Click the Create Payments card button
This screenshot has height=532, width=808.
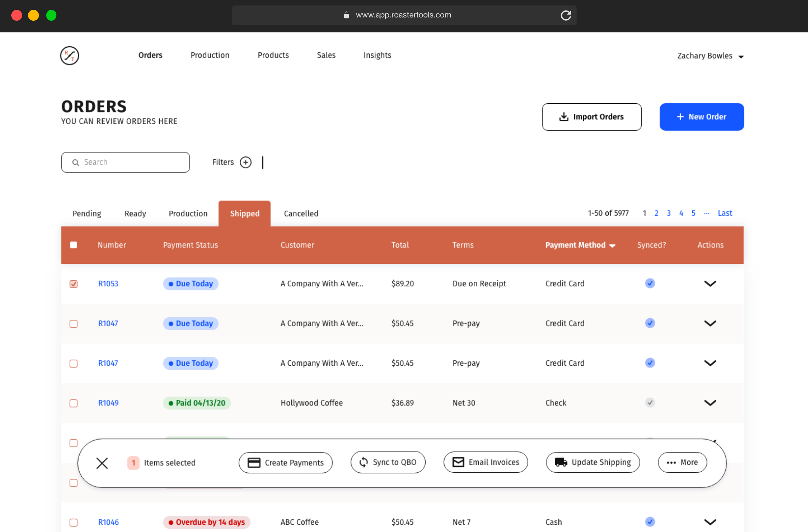tap(286, 462)
